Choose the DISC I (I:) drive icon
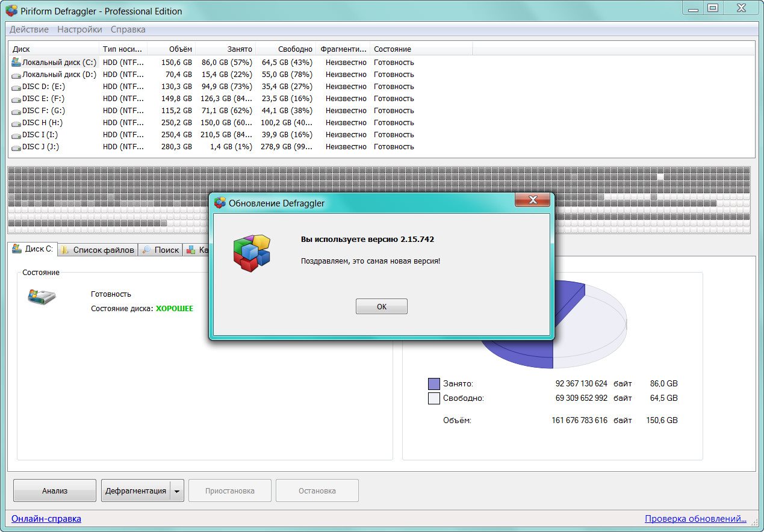This screenshot has width=764, height=532. tap(16, 135)
